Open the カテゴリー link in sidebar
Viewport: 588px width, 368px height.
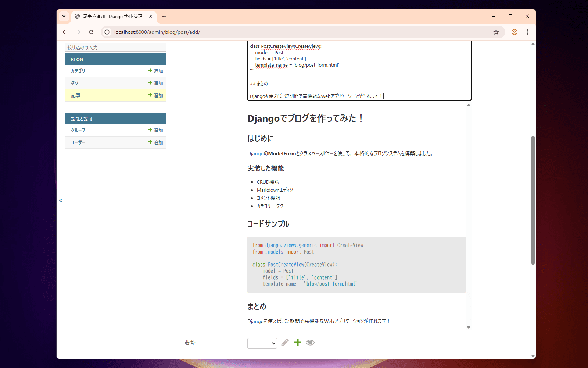(x=80, y=71)
